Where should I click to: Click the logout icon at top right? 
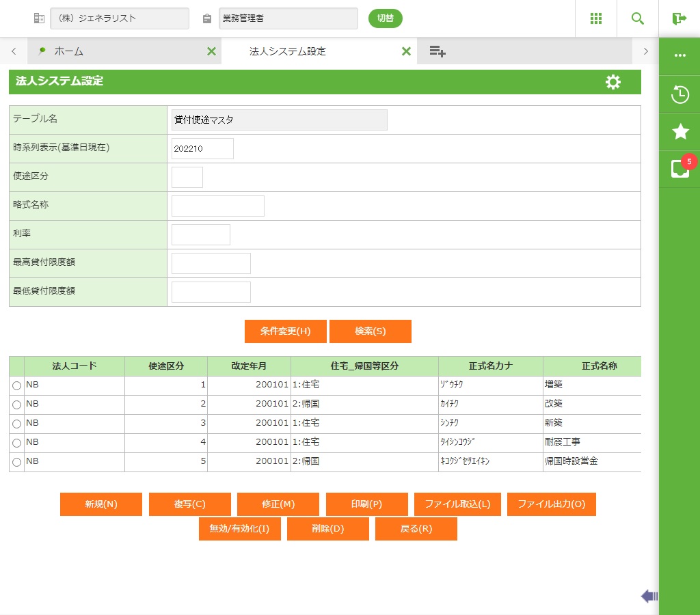(x=679, y=18)
